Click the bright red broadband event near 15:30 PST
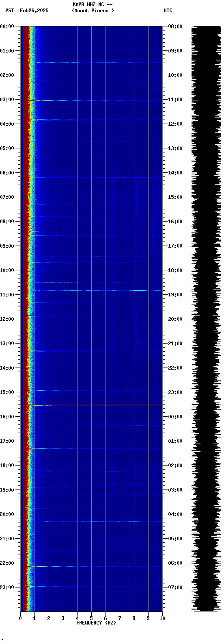This screenshot has width=224, height=644. [x=95, y=405]
